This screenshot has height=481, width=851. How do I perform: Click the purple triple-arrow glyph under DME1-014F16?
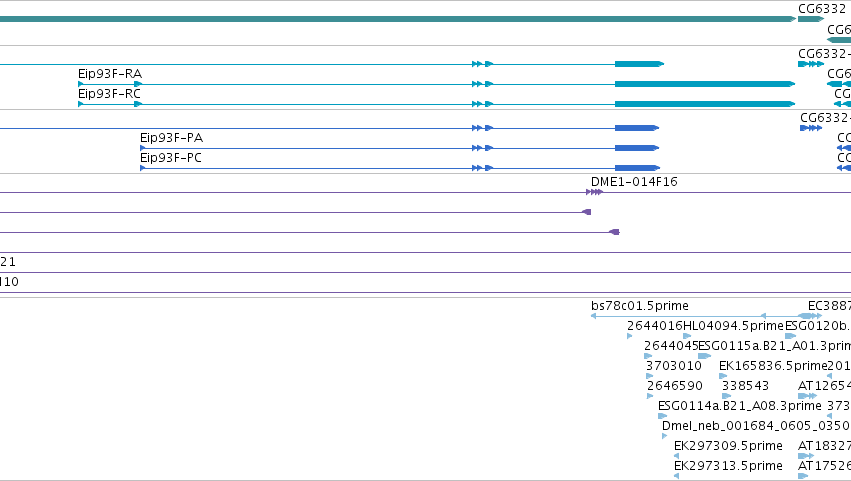594,192
